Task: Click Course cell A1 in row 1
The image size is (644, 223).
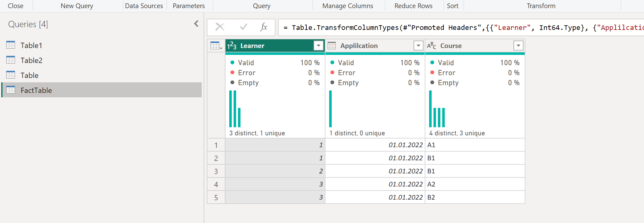Action: pos(475,145)
